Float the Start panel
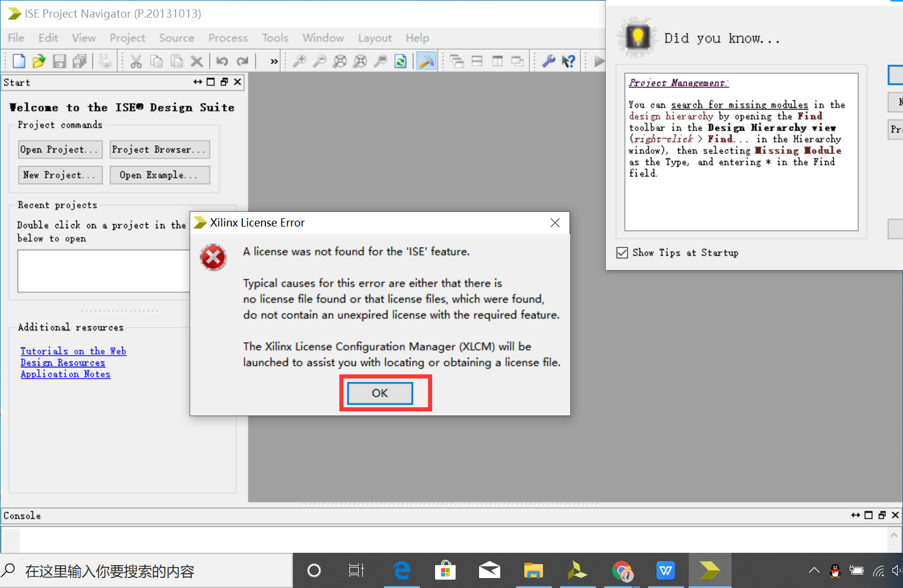The image size is (903, 588). (x=224, y=82)
